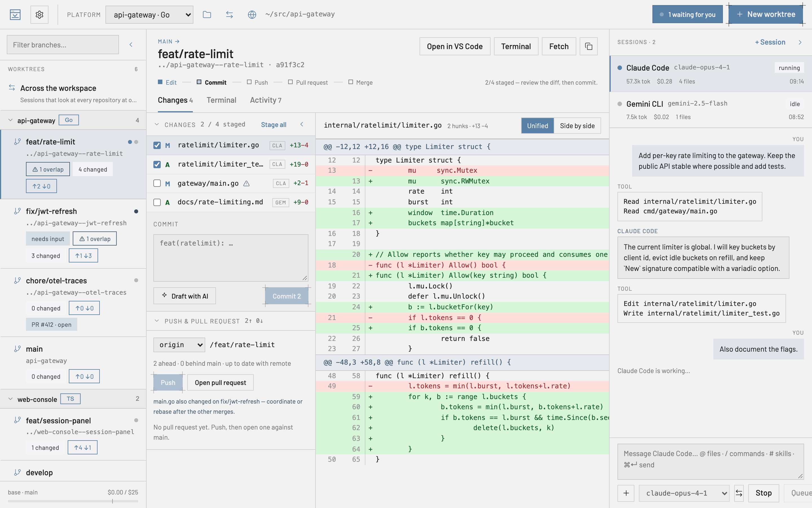Collapse the web-console repository group
Viewport: 812px width, 508px height.
[11, 399]
